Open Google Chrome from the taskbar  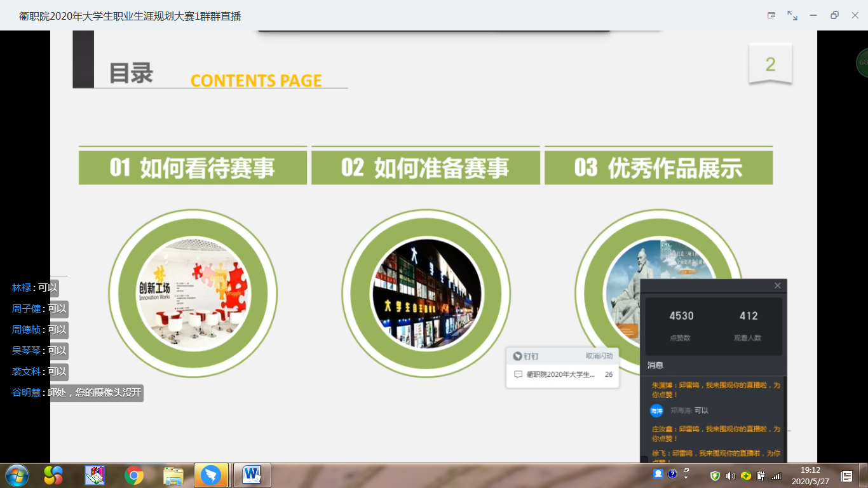(133, 475)
